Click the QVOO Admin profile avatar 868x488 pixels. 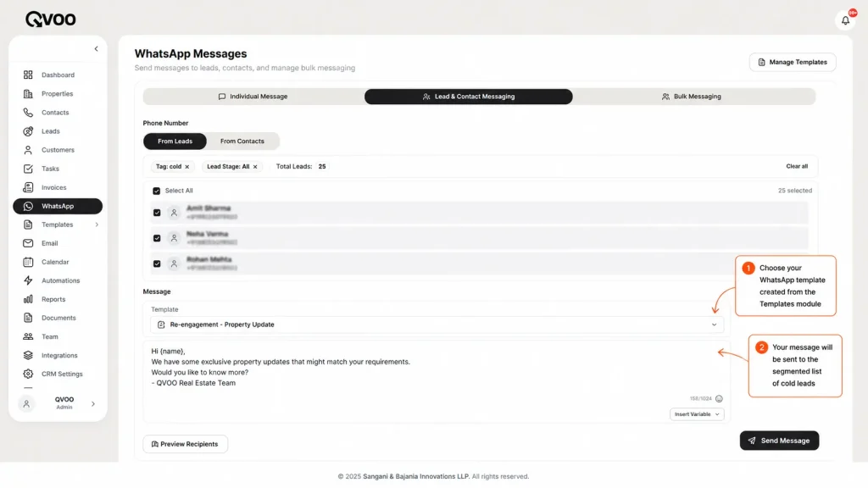[x=26, y=404]
